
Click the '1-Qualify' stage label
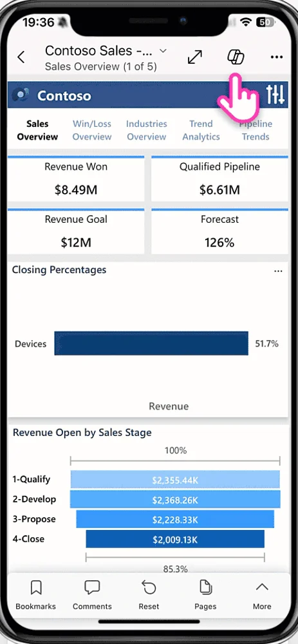point(31,479)
